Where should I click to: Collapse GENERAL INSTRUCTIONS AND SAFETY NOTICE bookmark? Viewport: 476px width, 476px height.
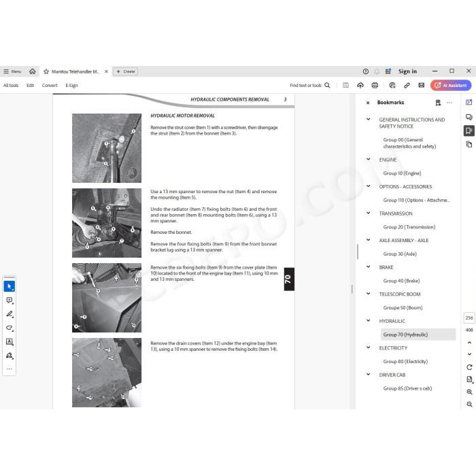[369, 119]
